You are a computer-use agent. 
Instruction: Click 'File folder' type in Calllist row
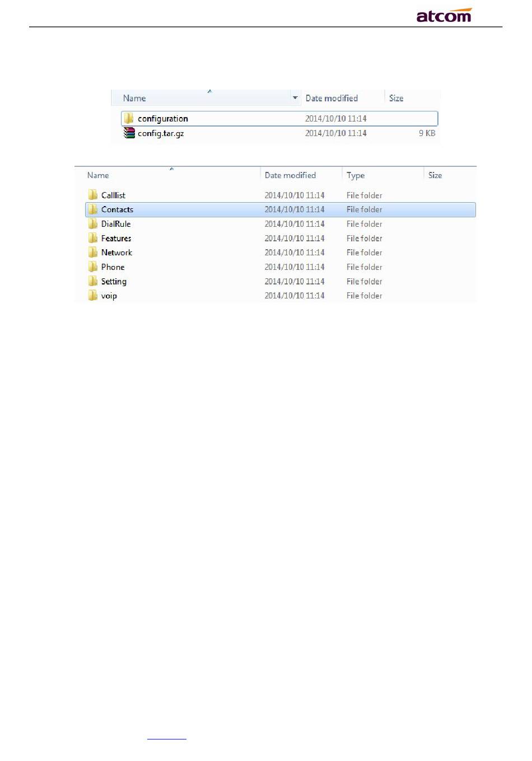pyautogui.click(x=364, y=195)
